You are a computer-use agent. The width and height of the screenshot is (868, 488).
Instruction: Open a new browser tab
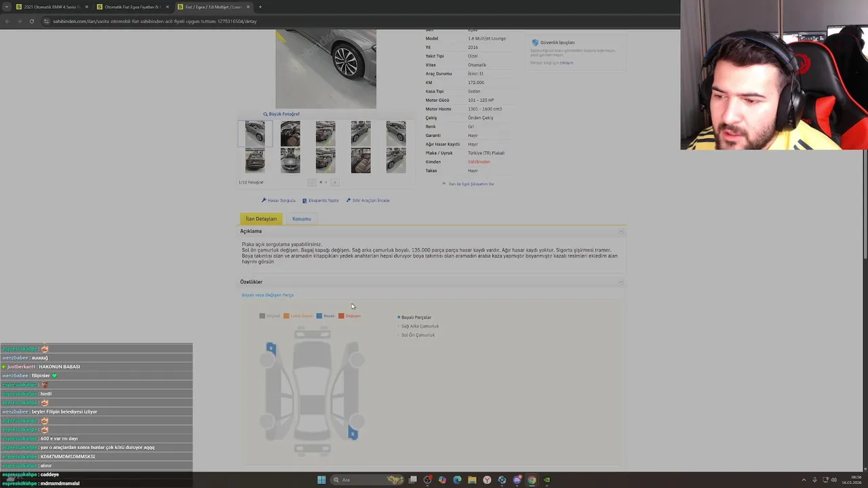click(260, 7)
